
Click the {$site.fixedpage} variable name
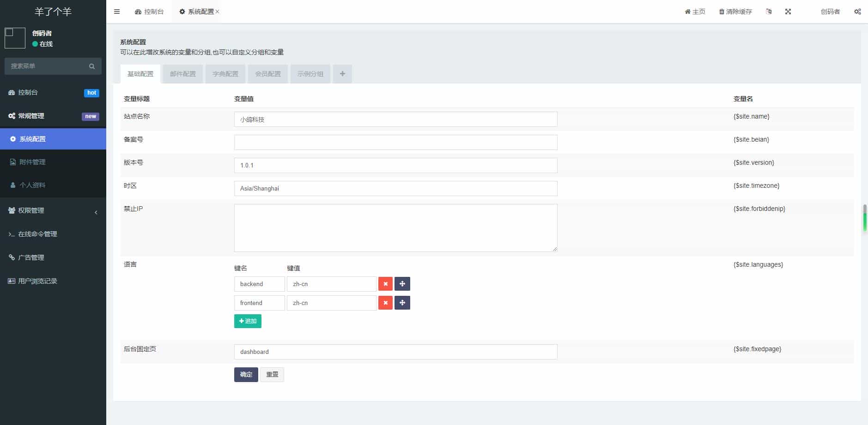click(758, 349)
